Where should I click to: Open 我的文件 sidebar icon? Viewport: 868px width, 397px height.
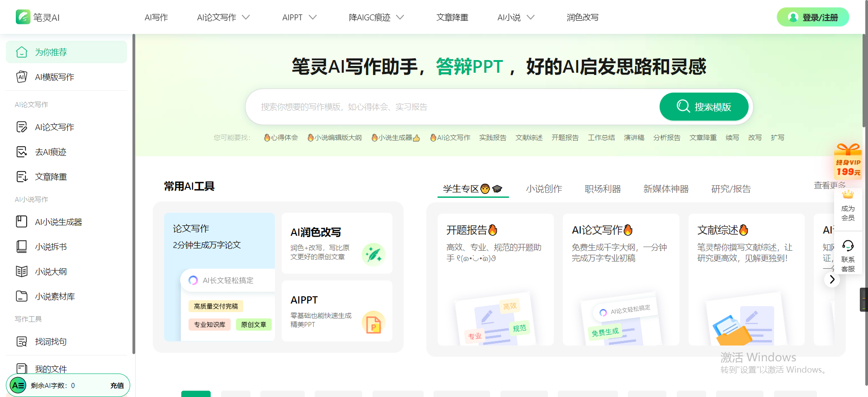22,369
